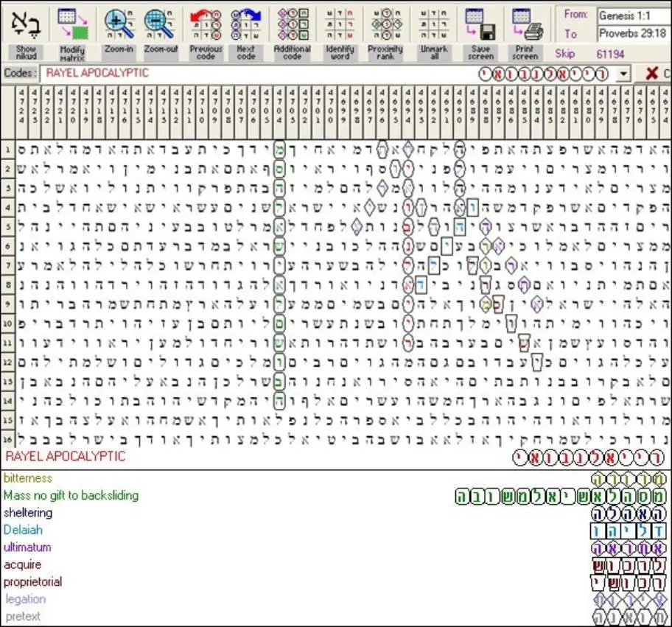
Task: Click the Hebrew letters beside bitterness
Action: [x=629, y=479]
